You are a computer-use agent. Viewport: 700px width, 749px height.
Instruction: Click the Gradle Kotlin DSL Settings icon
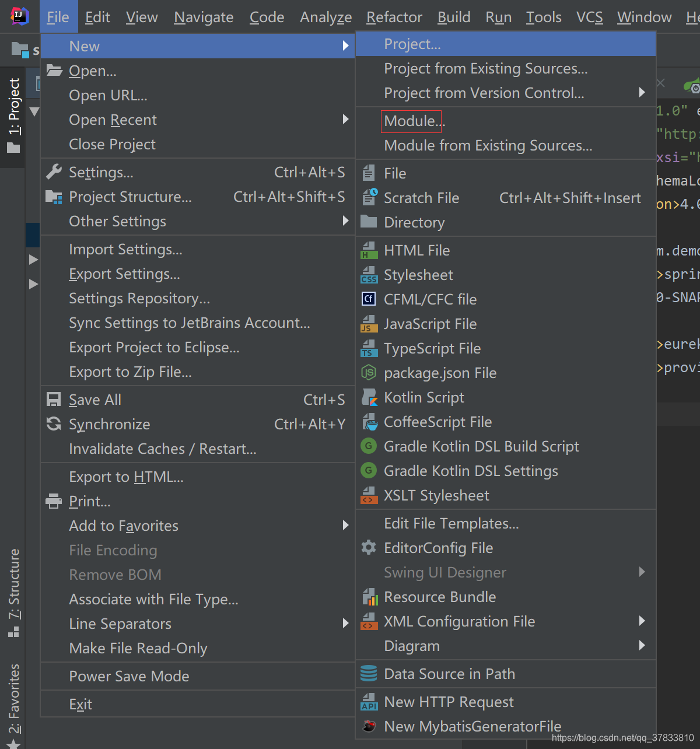click(369, 471)
